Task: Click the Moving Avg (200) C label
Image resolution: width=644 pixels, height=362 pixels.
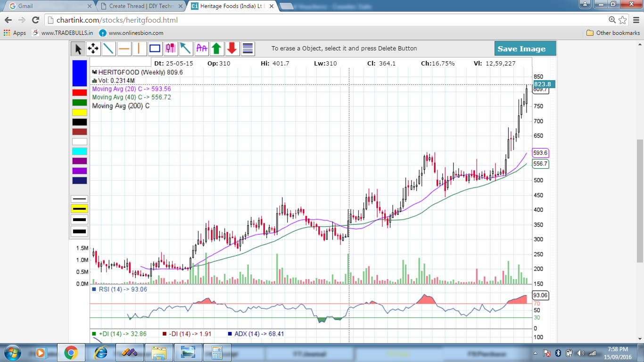Action: pos(121,106)
